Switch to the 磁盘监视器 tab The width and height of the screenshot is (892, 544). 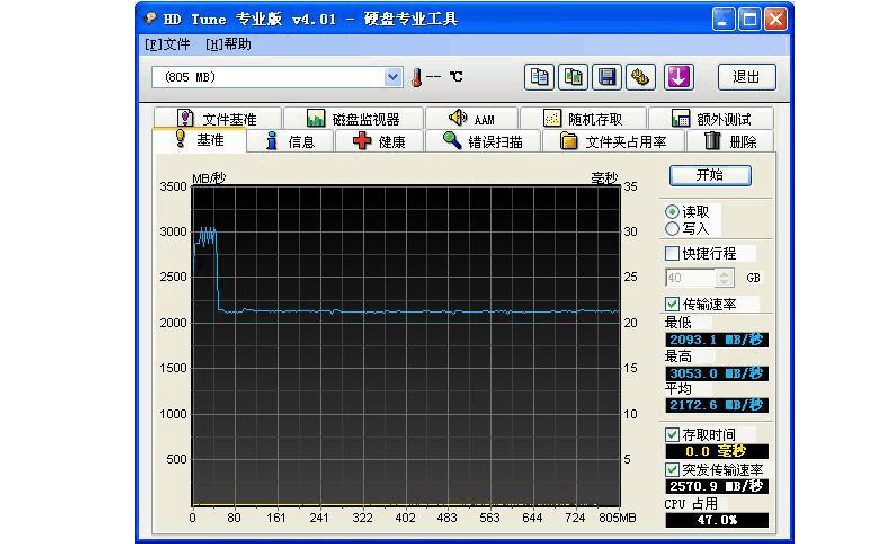pos(353,119)
